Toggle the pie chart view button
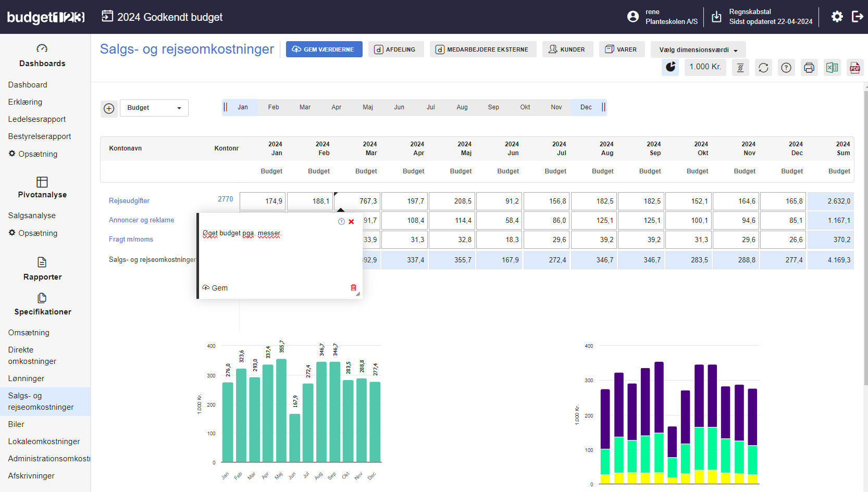Screen dimensions: 868x492 pos(670,67)
